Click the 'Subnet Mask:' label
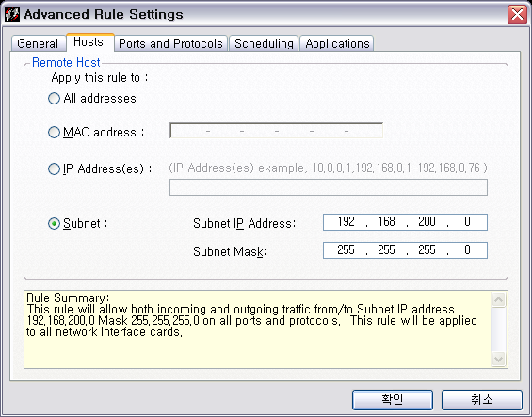The width and height of the screenshot is (532, 417). [x=230, y=251]
